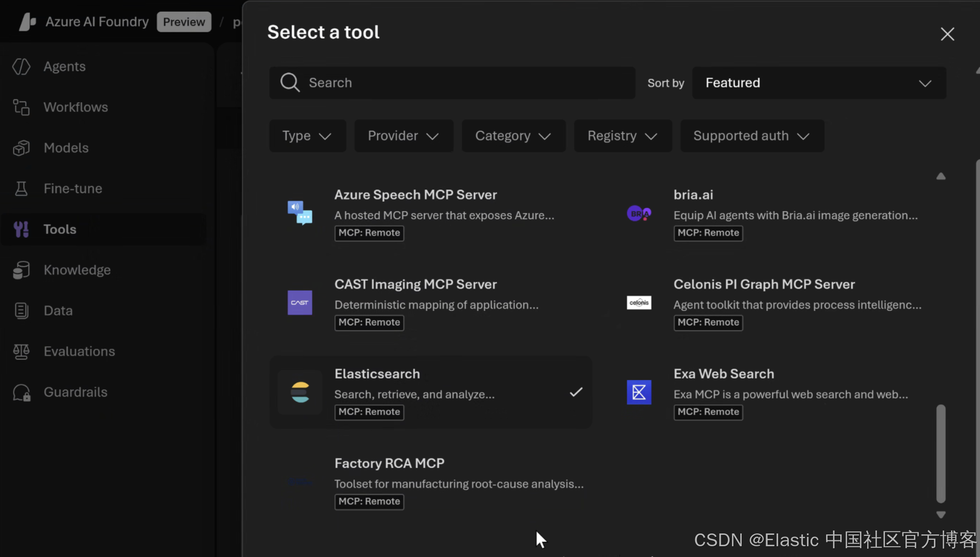
Task: Click the Preview badge button
Action: [184, 22]
